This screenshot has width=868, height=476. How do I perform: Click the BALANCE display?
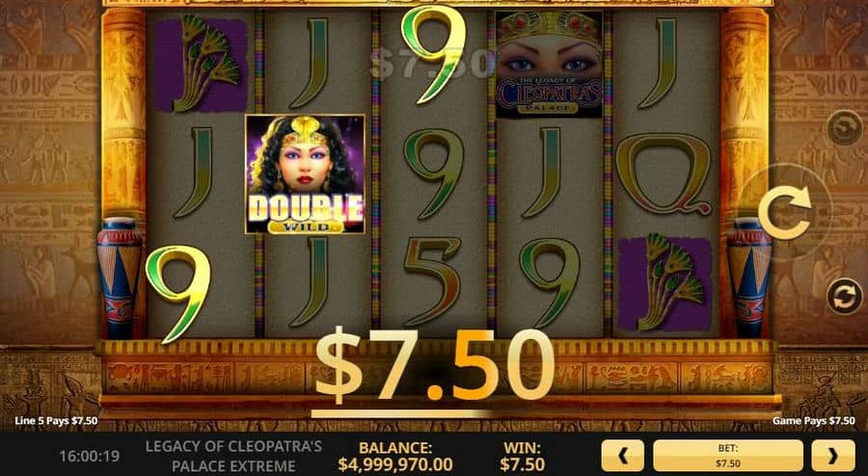[x=395, y=456]
